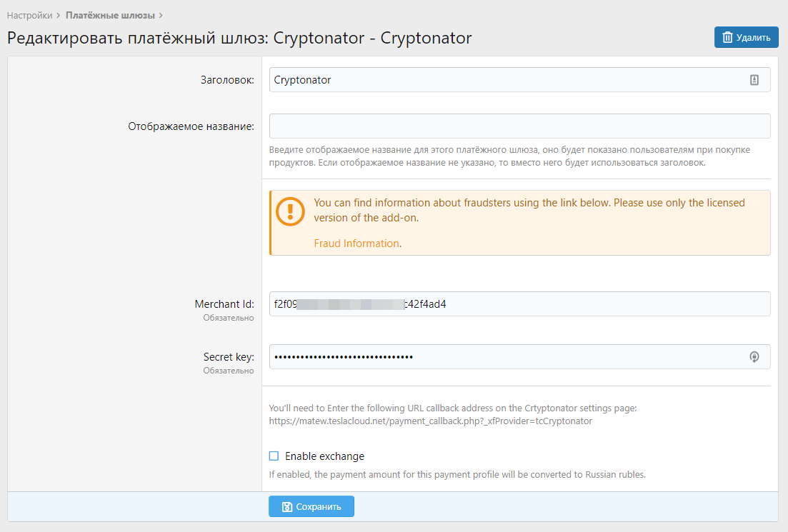
Task: Click the autofill contact icon in Заголовок field
Action: pos(754,80)
